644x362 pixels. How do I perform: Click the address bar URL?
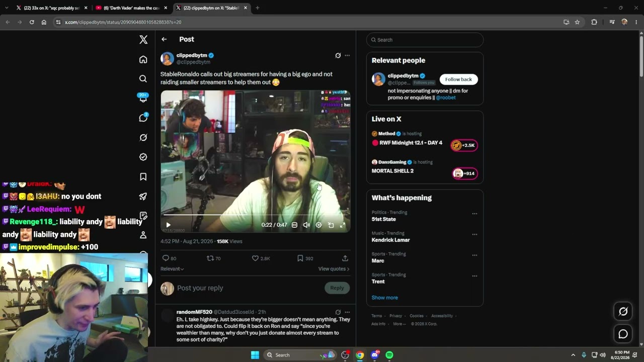pos(123,22)
